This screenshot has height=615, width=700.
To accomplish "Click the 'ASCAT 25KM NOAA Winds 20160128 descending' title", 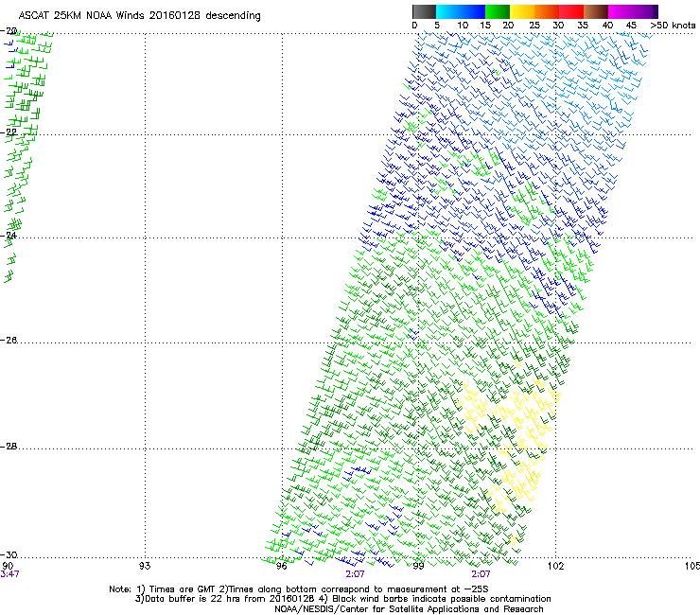I will [140, 15].
